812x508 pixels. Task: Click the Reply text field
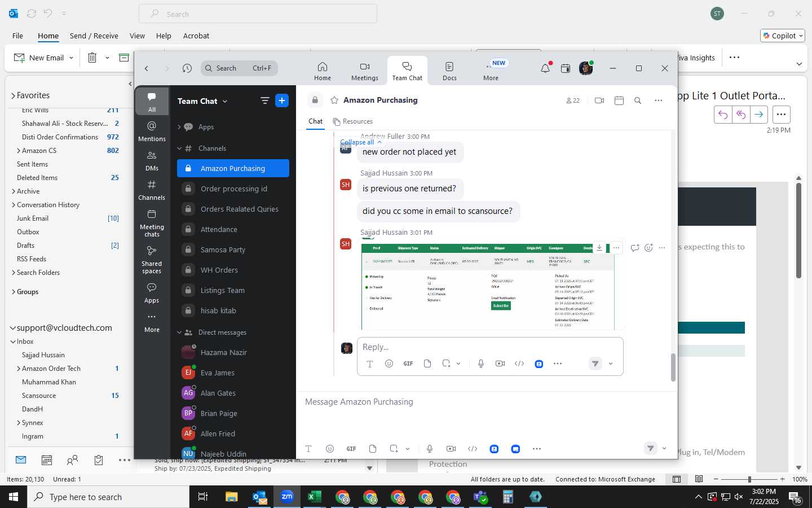[489, 347]
